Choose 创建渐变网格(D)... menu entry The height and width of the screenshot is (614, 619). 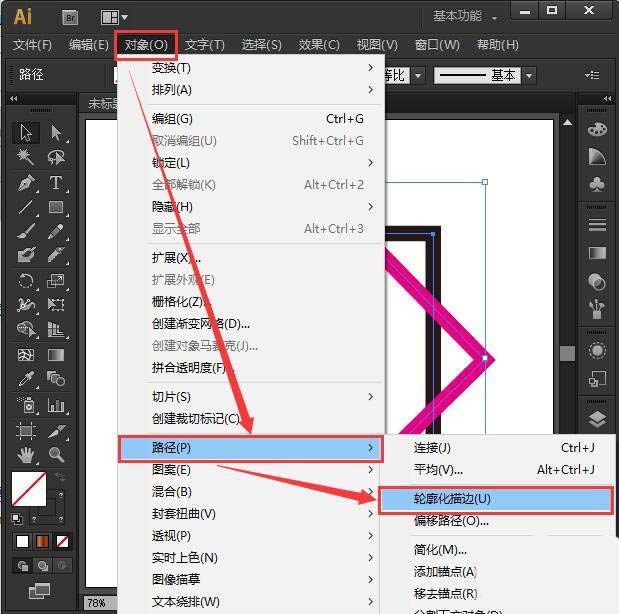coord(251,324)
